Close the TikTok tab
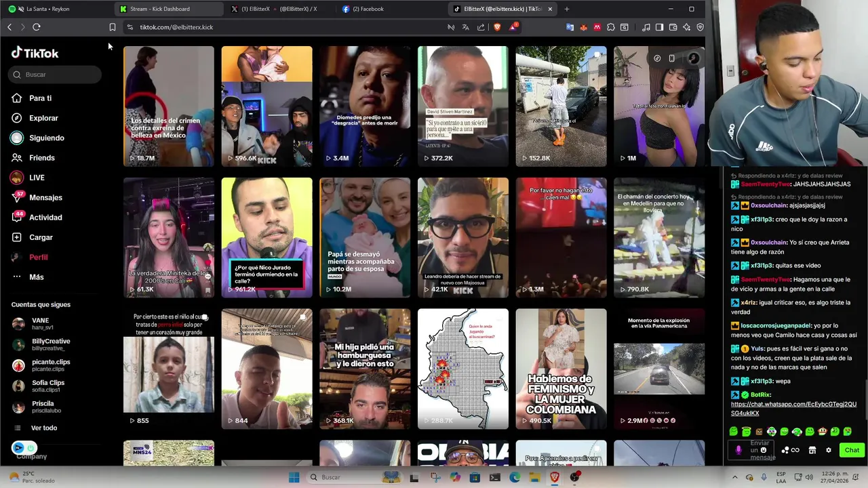The height and width of the screenshot is (488, 868). point(550,9)
